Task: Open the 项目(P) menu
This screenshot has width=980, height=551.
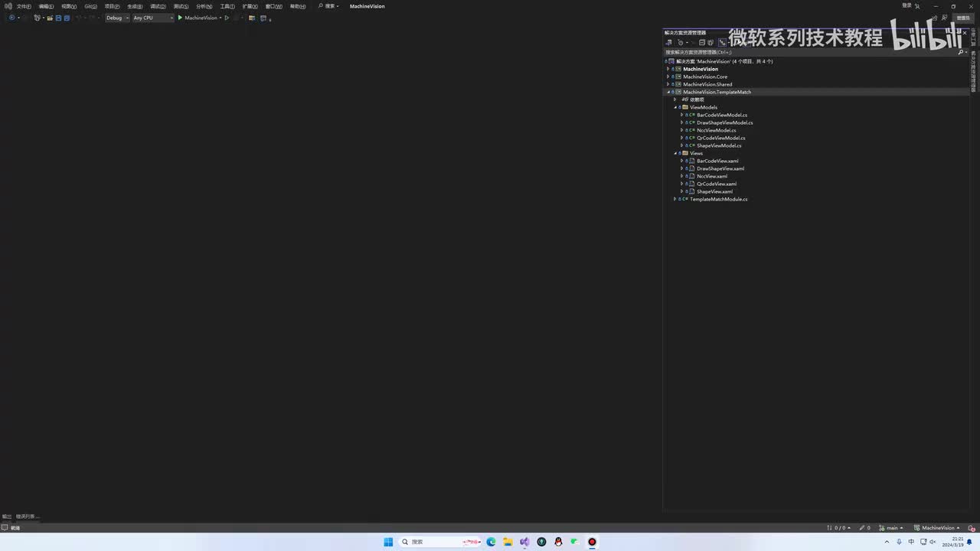Action: 112,6
